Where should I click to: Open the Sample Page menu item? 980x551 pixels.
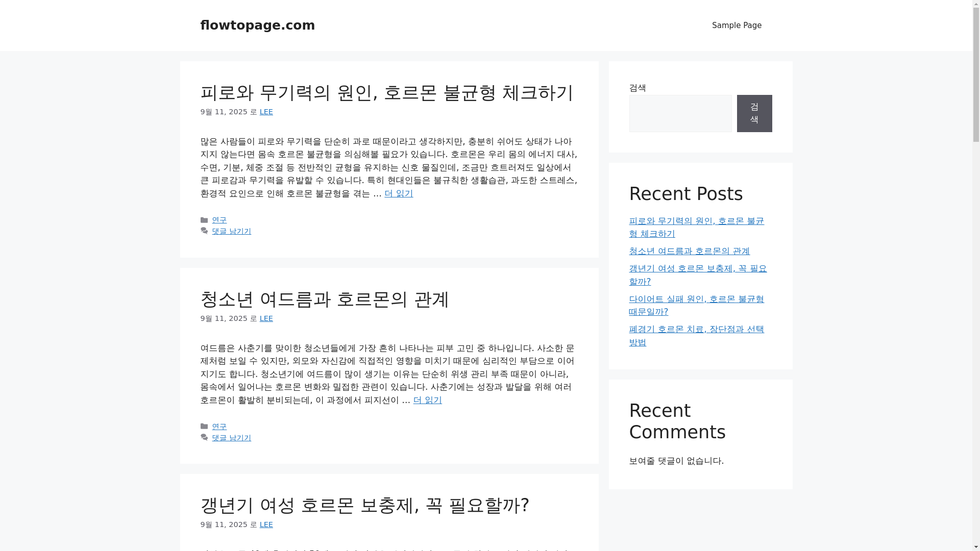point(737,26)
